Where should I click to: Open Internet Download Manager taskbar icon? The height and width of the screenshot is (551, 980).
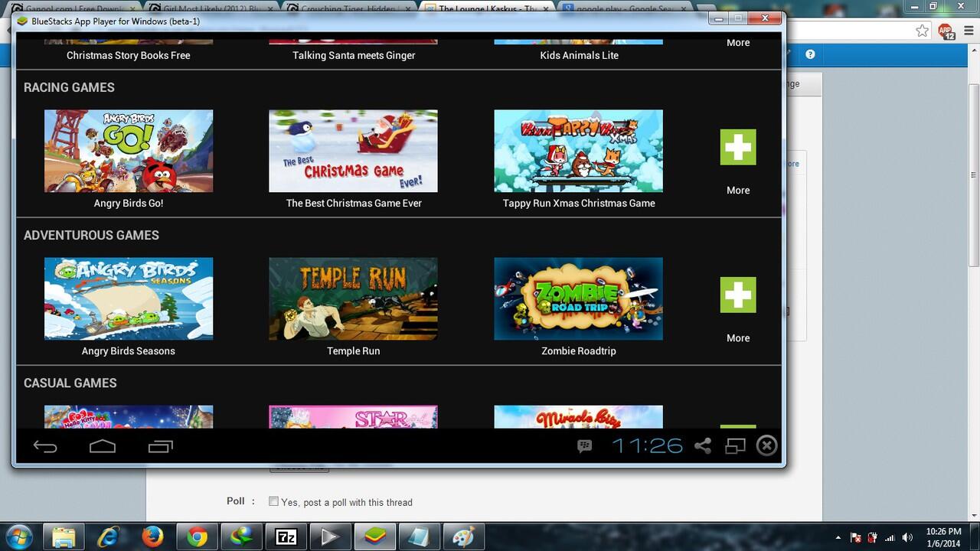pyautogui.click(x=241, y=537)
